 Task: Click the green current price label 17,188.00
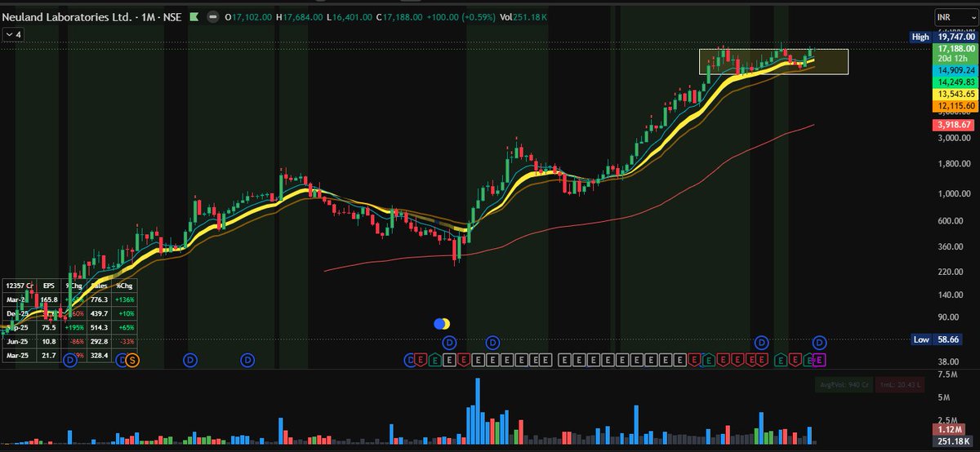click(955, 49)
